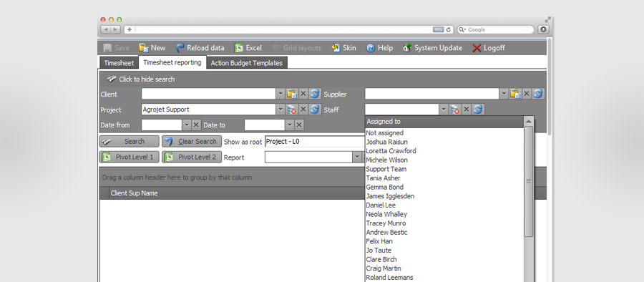The height and width of the screenshot is (282, 644).
Task: Click the staff list scroll-up arrow
Action: 529,121
